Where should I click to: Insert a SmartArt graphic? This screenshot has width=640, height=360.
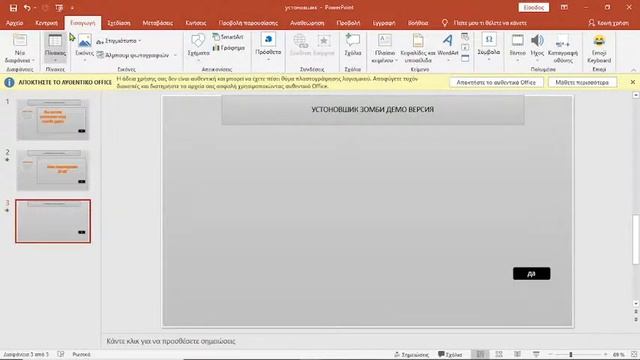228,37
